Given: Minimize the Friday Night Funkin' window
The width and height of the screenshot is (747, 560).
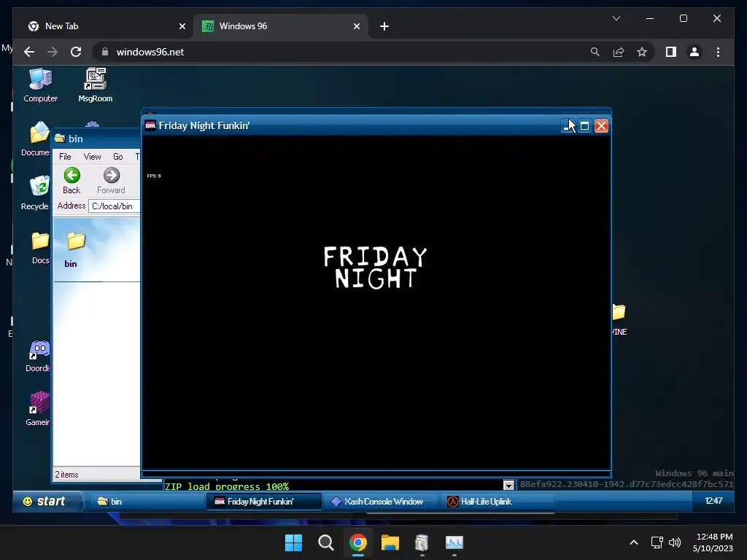Looking at the screenshot, I should [568, 125].
